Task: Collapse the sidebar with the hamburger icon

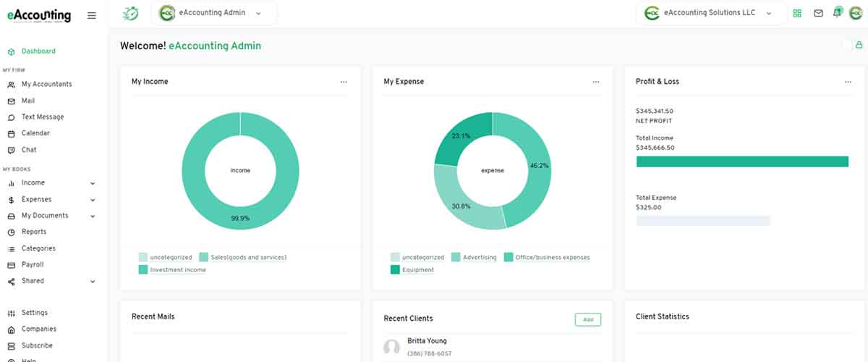Action: (91, 15)
